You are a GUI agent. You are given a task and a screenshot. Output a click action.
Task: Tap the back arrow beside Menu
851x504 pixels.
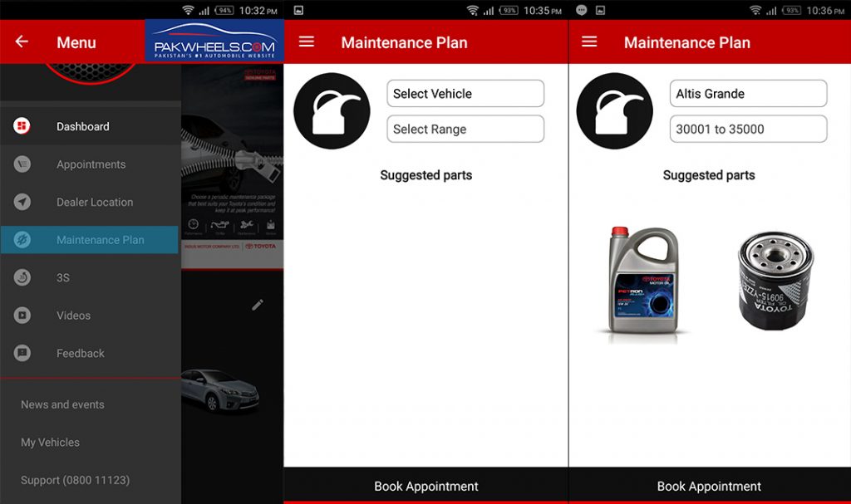click(22, 42)
